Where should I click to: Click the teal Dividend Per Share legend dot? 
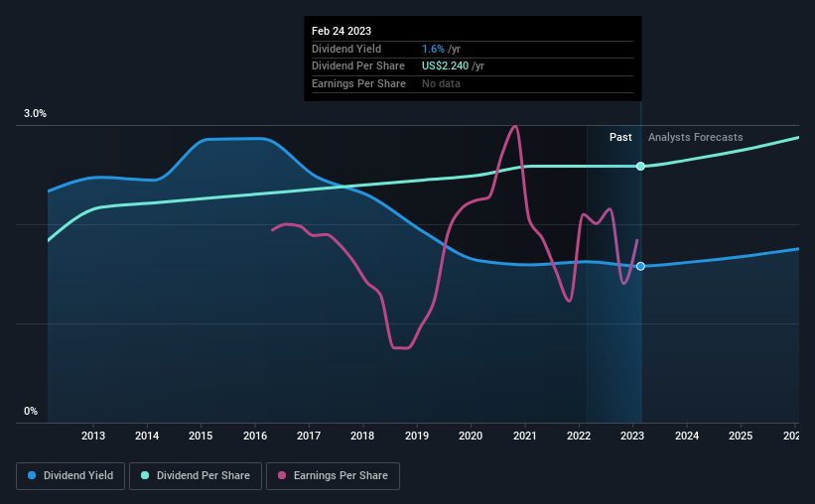pos(145,475)
